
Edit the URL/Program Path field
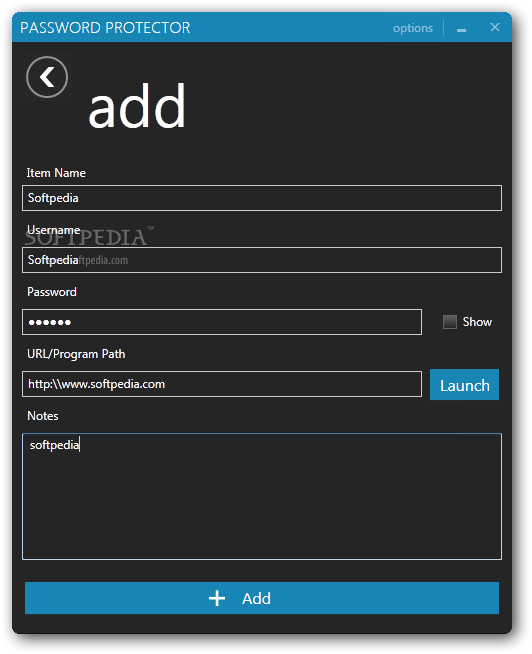(x=222, y=384)
